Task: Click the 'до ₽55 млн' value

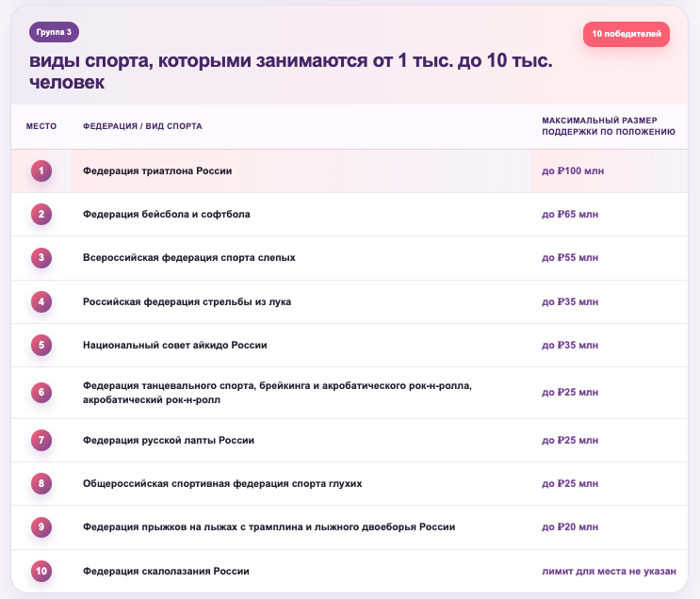Action: click(570, 257)
